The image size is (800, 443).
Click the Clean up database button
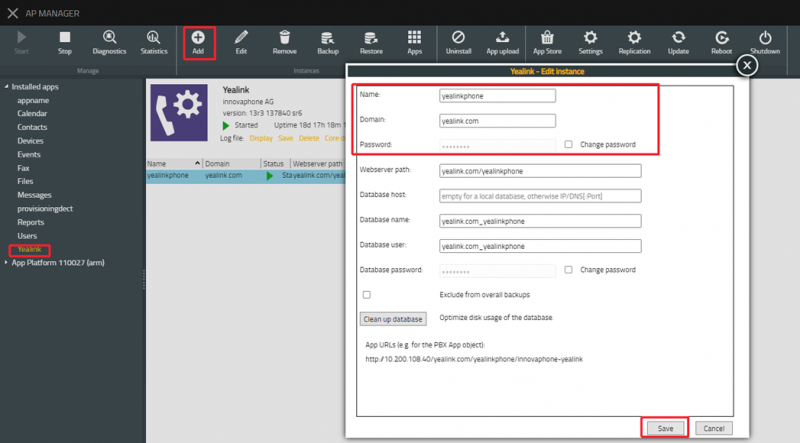[x=393, y=319]
